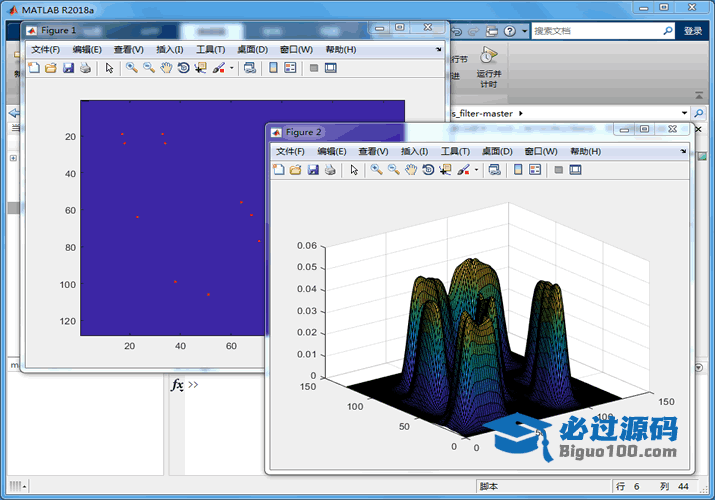This screenshot has height=500, width=715.
Task: Click Zoom Out tool in Figure 2
Action: [393, 170]
